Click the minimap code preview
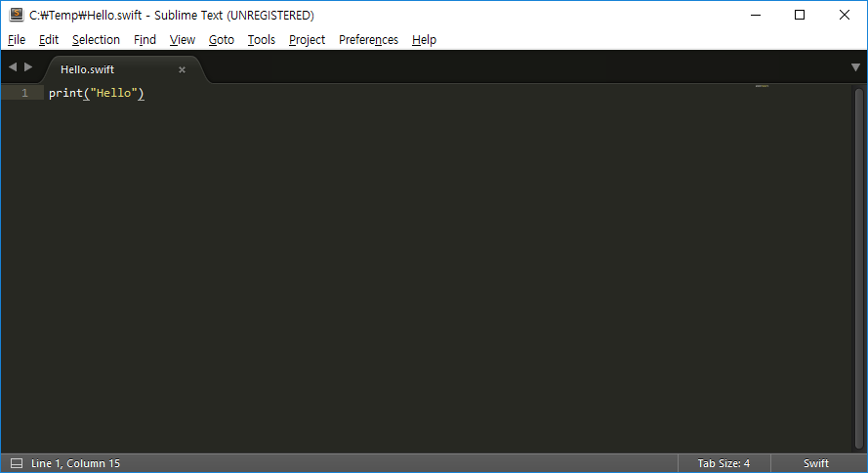Screen dimensions: 868x473 tap(762, 86)
